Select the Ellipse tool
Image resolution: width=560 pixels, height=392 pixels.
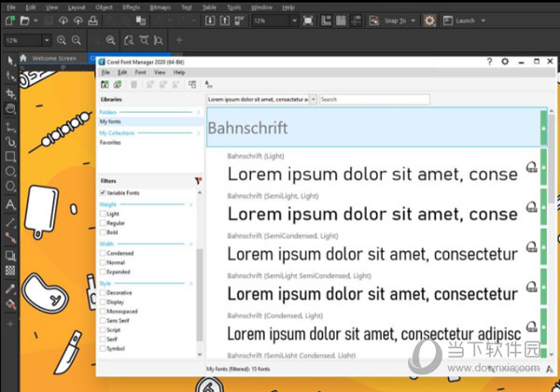tap(10, 172)
